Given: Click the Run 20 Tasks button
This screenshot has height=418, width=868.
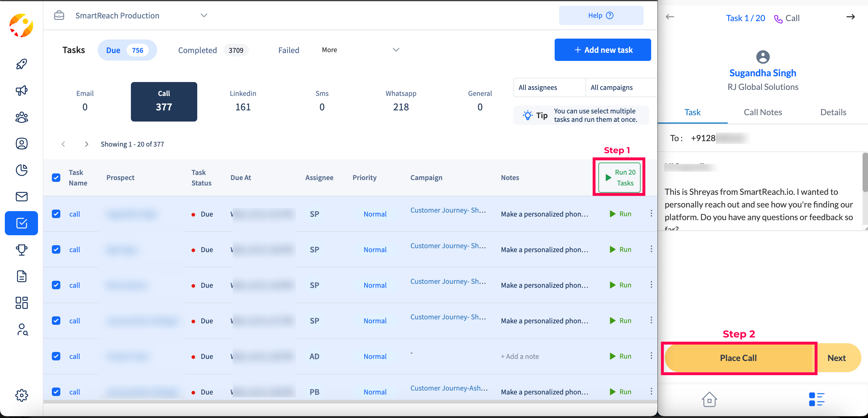Looking at the screenshot, I should (x=620, y=177).
